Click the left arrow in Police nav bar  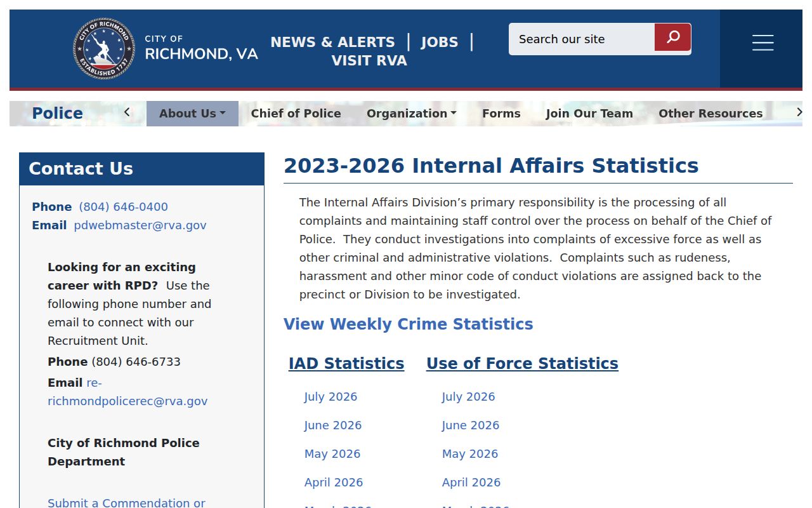(127, 112)
